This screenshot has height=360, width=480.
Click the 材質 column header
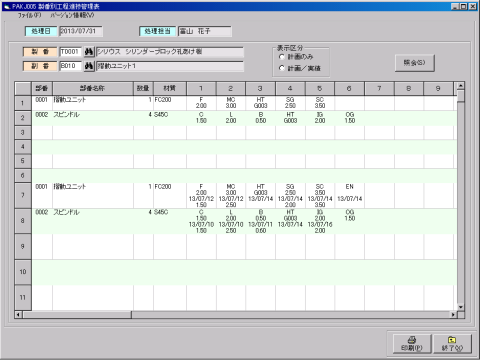pos(170,89)
